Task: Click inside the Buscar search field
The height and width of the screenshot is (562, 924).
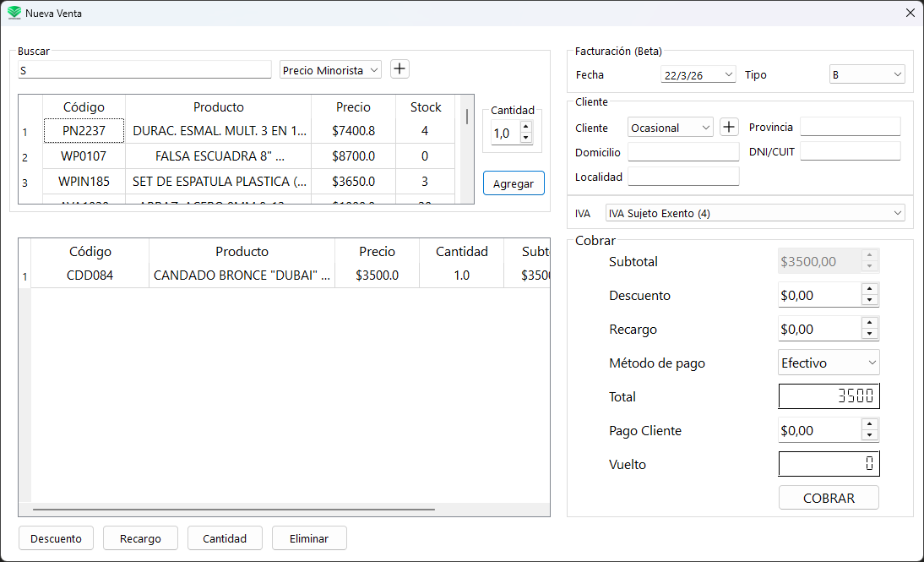Action: click(x=142, y=69)
